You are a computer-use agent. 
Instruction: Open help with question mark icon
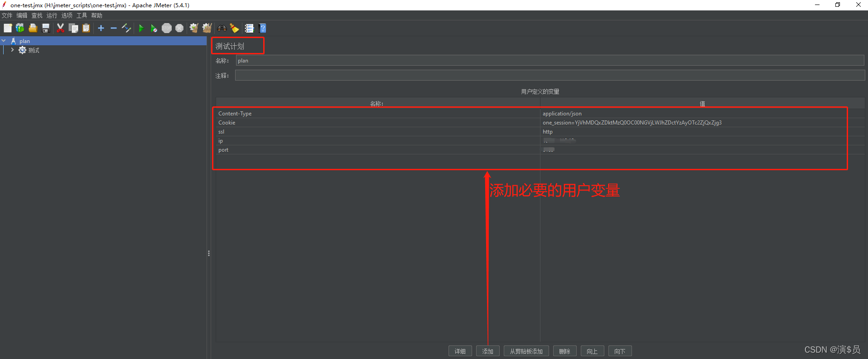point(262,28)
